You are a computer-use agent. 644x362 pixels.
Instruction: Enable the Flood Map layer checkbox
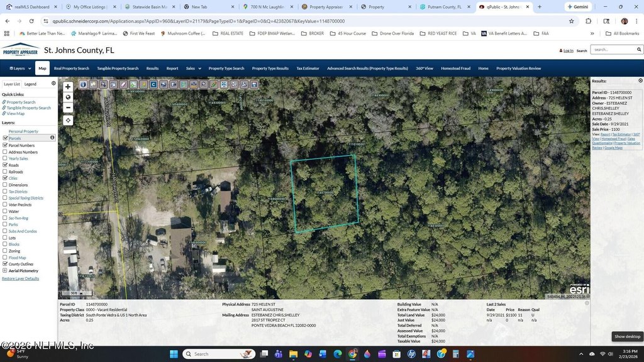(5, 257)
